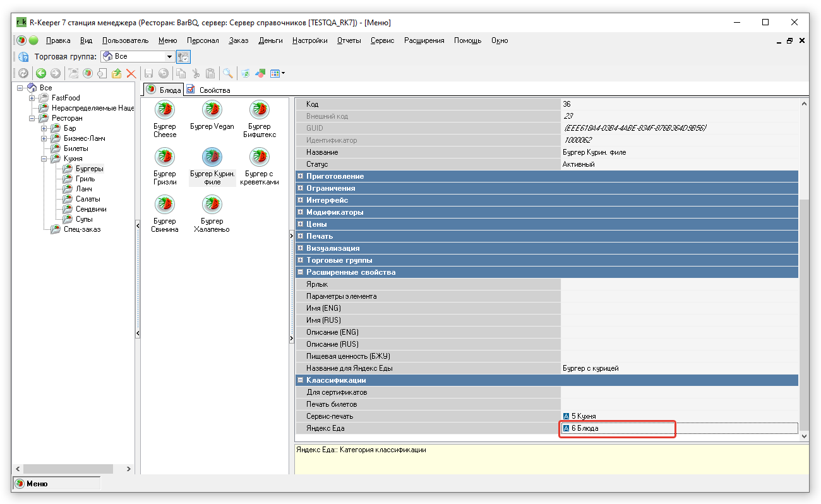Click the view mode grid icon

click(x=275, y=73)
